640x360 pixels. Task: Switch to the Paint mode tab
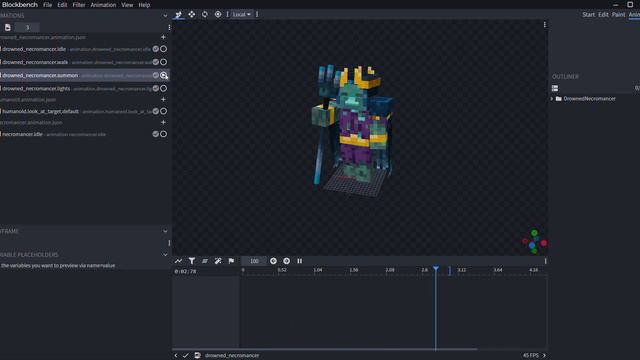pyautogui.click(x=618, y=14)
